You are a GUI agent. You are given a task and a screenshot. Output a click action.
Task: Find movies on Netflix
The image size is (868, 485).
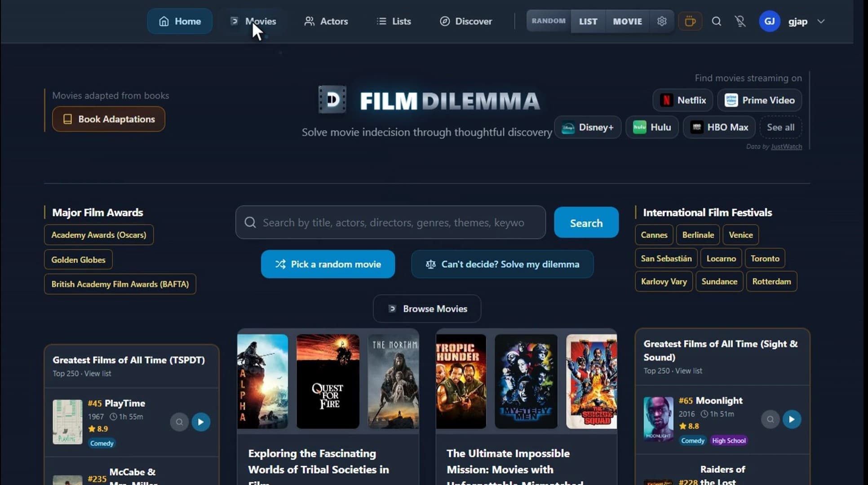pos(682,100)
